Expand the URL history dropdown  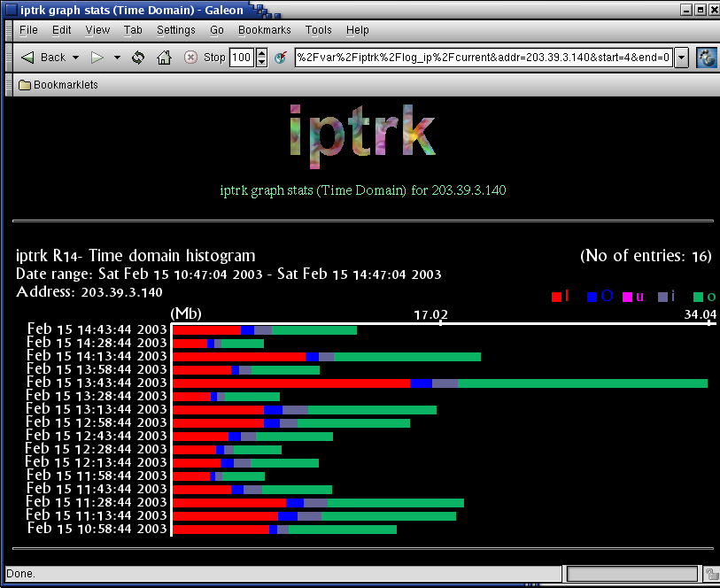pos(681,58)
